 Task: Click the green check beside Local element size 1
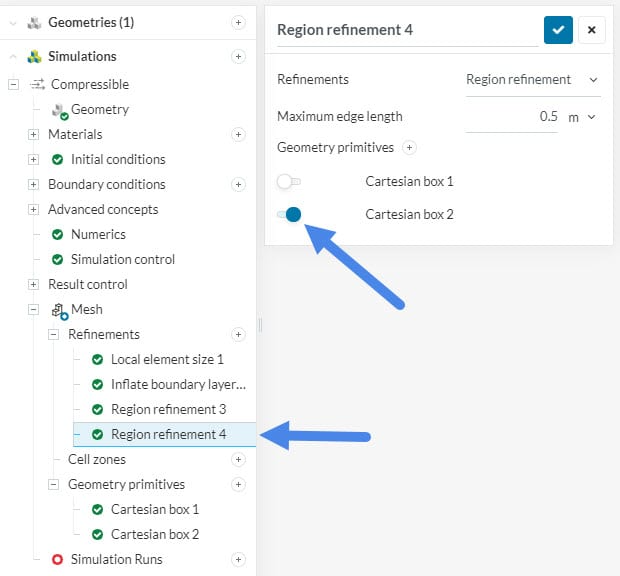[x=97, y=359]
